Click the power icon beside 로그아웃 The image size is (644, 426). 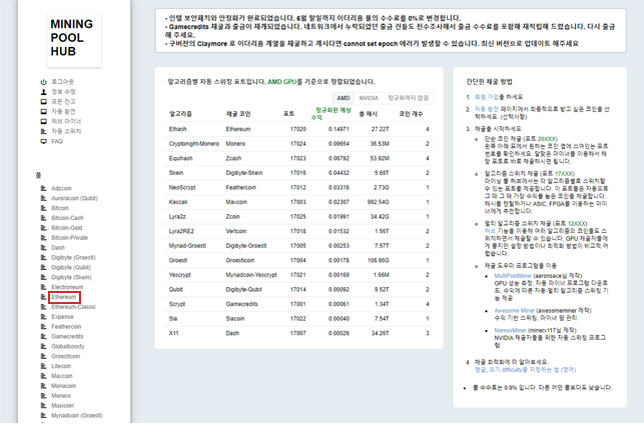[44, 82]
